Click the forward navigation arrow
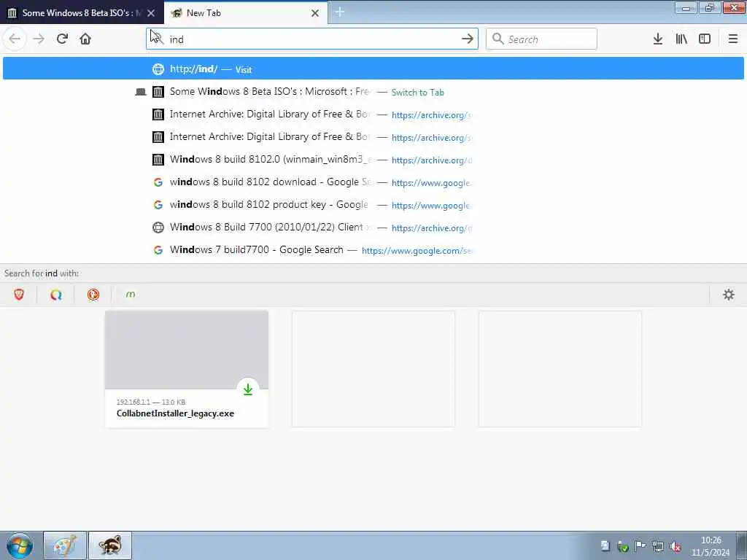747x560 pixels. point(39,39)
